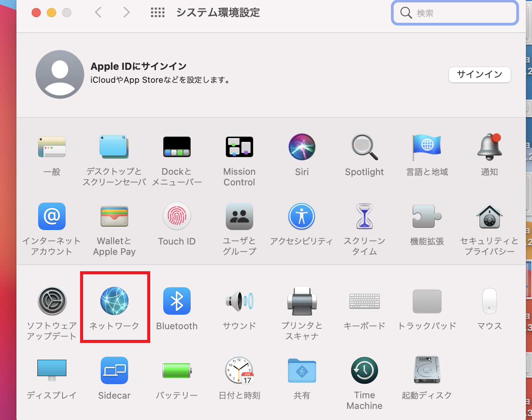Click the システム環境設定 window title

218,13
